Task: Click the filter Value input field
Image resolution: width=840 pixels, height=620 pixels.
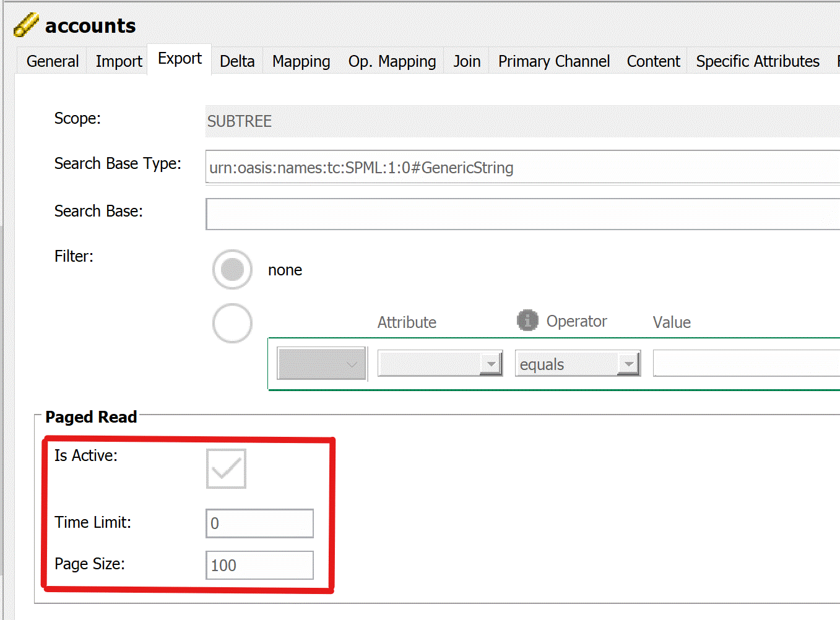Action: click(743, 363)
